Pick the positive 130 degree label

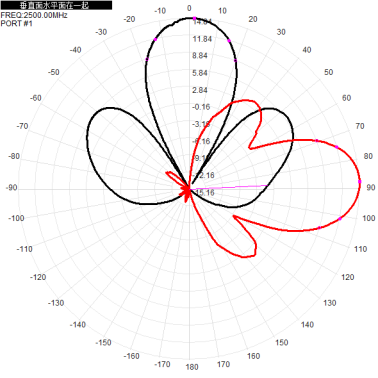[x=329, y=303]
